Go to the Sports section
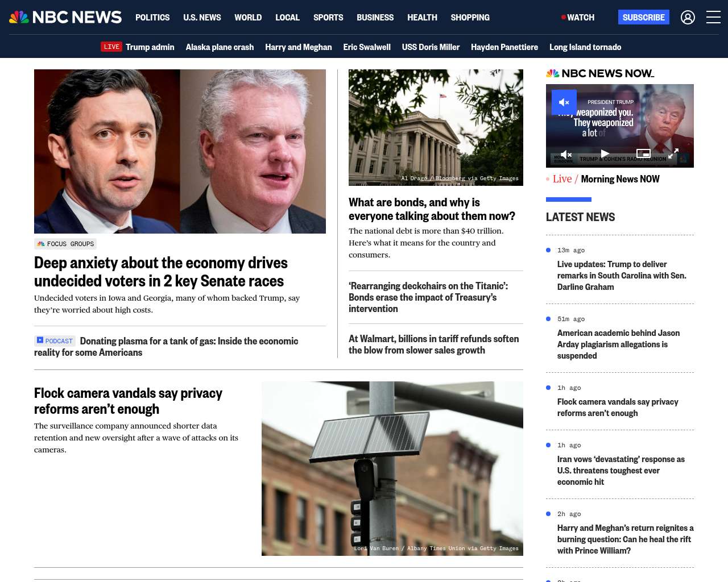The height and width of the screenshot is (582, 728). [328, 18]
